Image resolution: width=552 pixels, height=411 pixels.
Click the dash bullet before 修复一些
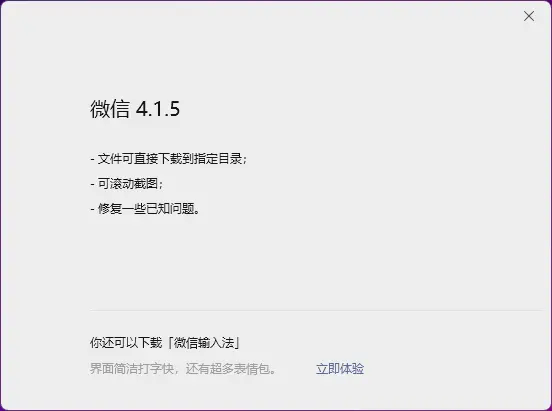point(93,210)
